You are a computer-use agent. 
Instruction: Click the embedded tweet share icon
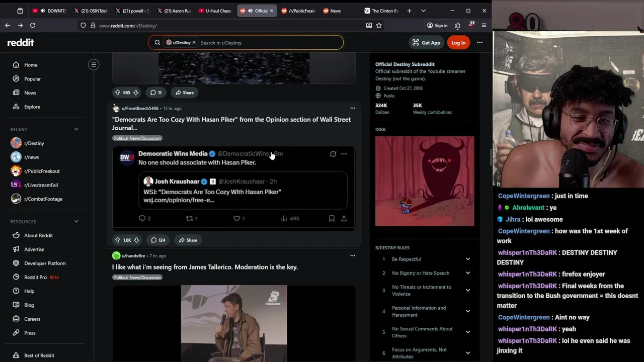344,218
